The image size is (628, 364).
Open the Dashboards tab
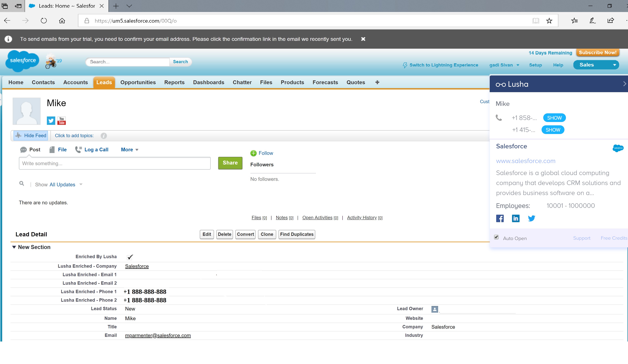pos(208,82)
